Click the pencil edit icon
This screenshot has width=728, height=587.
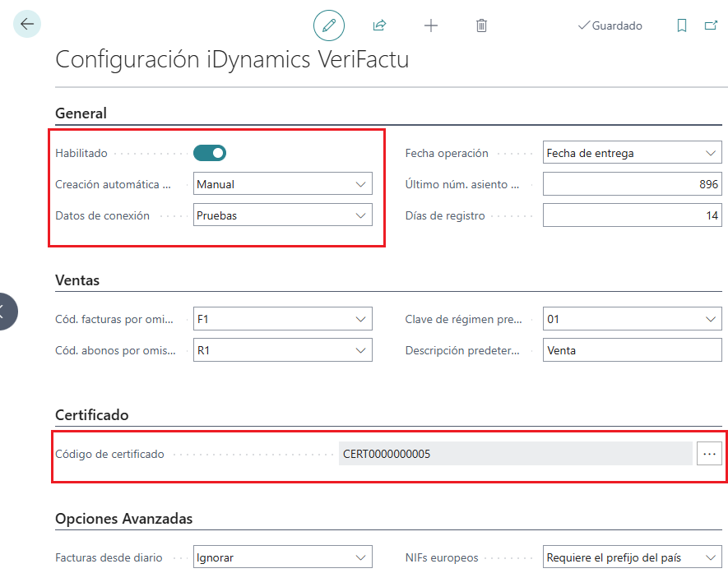coord(329,25)
